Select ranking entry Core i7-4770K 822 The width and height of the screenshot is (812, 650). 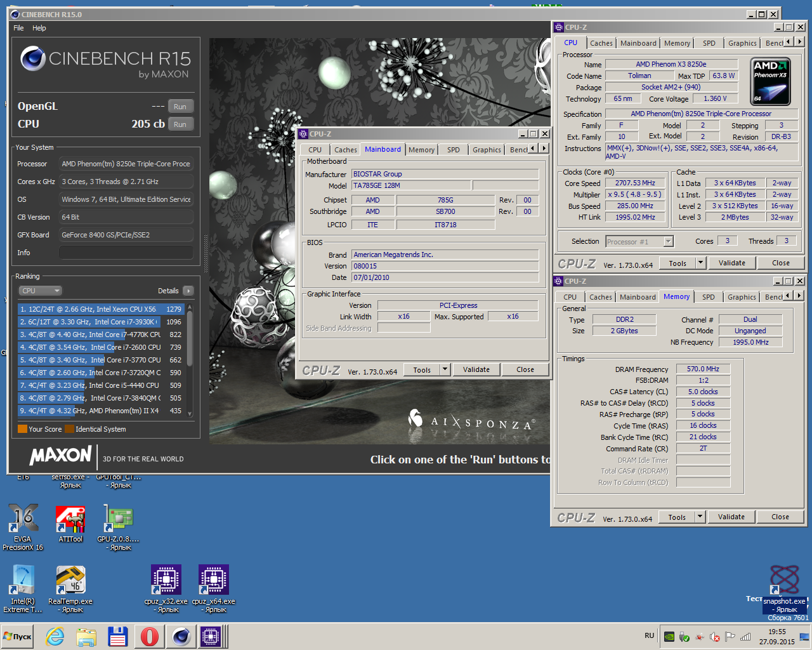(x=101, y=335)
